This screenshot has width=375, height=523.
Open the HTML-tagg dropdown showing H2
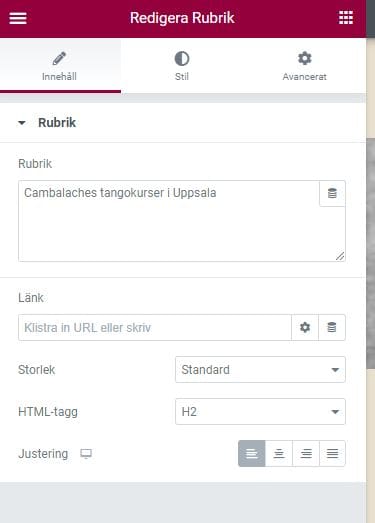260,412
